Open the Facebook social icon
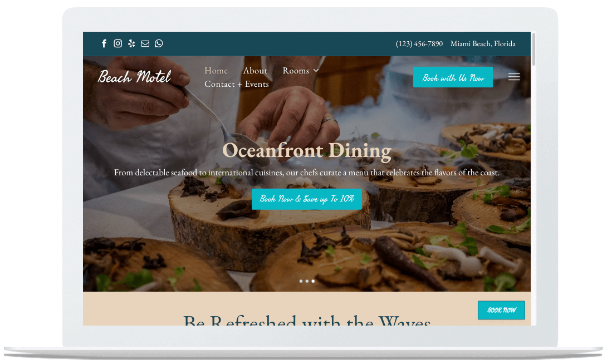Image resolution: width=607 pixels, height=364 pixels. coord(104,43)
